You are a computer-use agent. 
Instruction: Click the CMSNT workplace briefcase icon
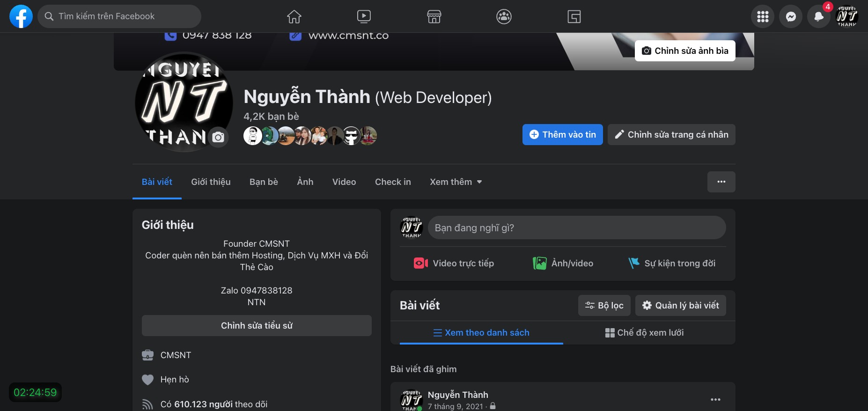click(147, 355)
